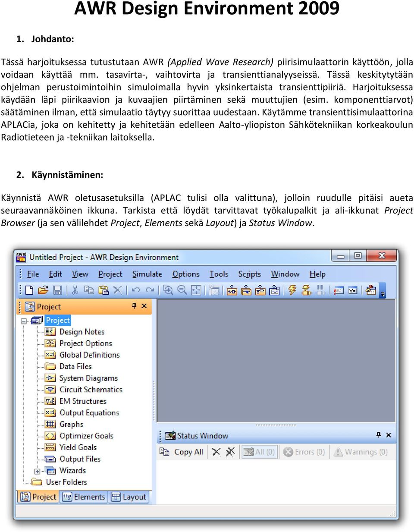The image size is (414, 532).
Task: Close the Project browser panel
Action: pyautogui.click(x=144, y=306)
